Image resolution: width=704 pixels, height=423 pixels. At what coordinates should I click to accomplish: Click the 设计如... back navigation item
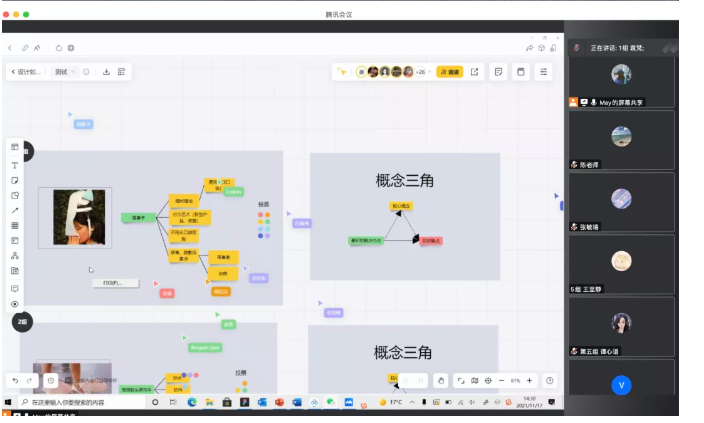point(26,72)
